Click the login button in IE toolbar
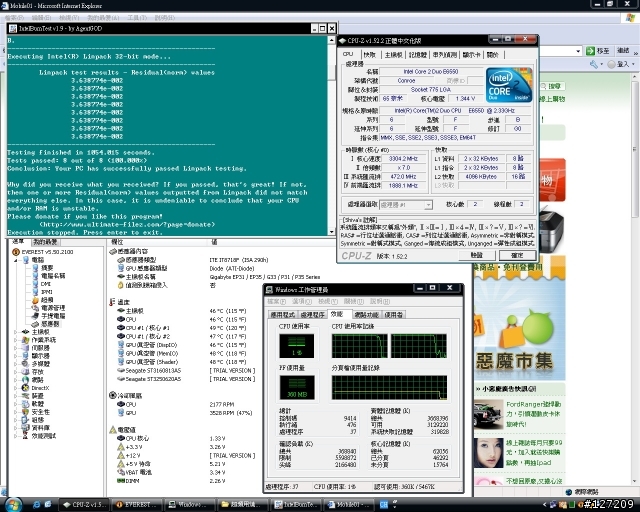Viewport: 640px width, 512px height. point(620,64)
